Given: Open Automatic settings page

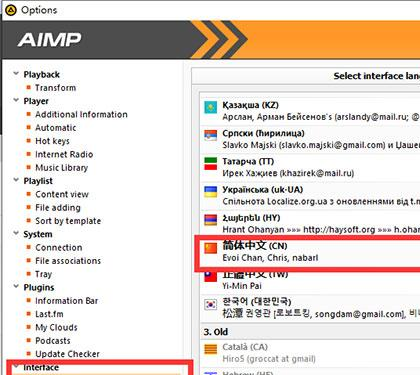Looking at the screenshot, I should pos(56,128).
